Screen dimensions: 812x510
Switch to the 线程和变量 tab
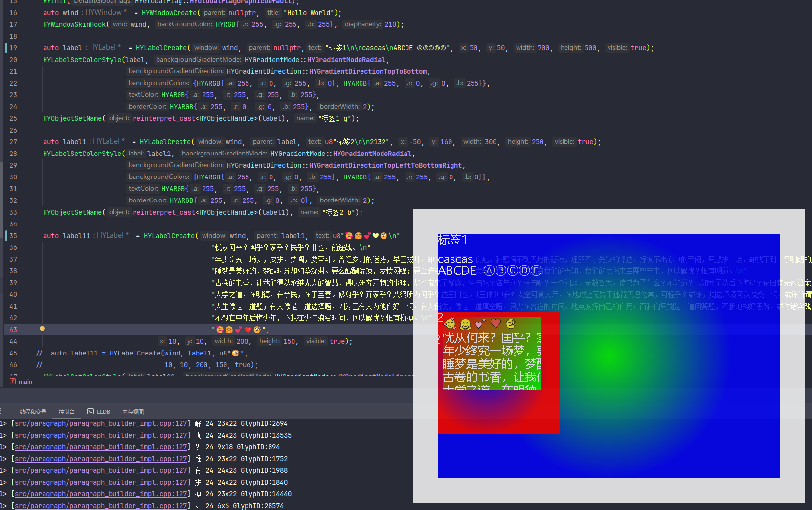coord(33,412)
